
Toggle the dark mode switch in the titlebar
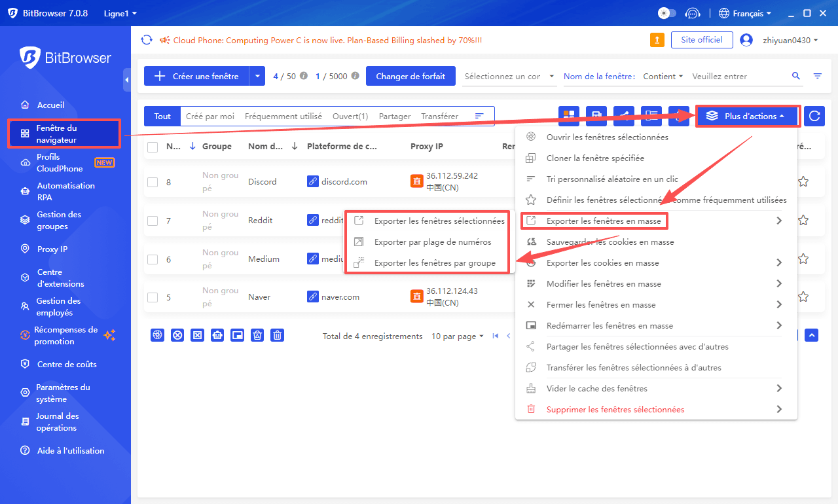tap(666, 12)
